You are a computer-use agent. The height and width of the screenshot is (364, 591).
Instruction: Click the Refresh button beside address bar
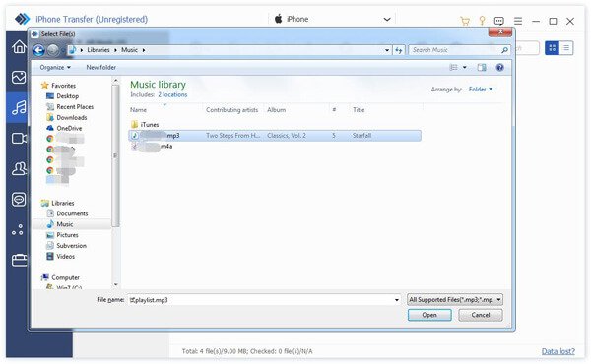[399, 50]
